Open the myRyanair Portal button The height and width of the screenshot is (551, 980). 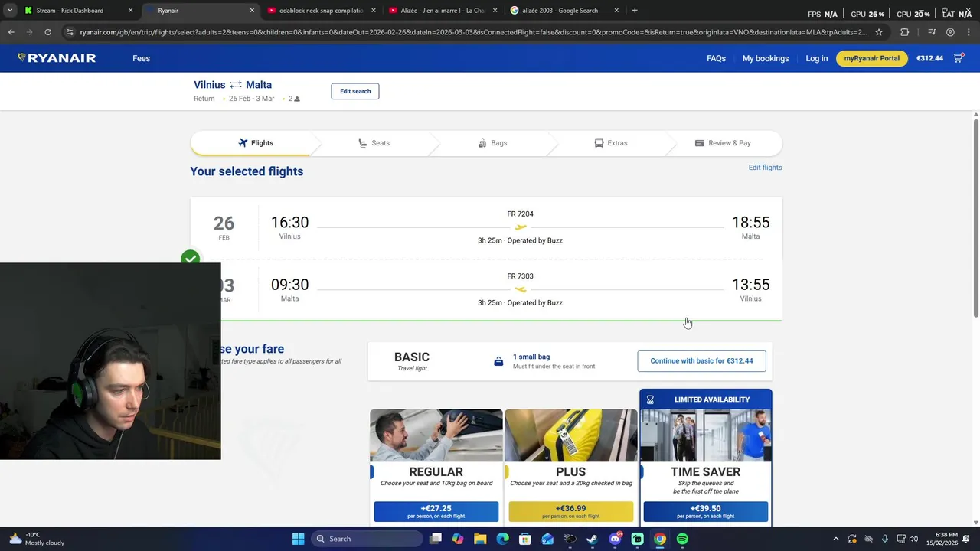(x=871, y=58)
